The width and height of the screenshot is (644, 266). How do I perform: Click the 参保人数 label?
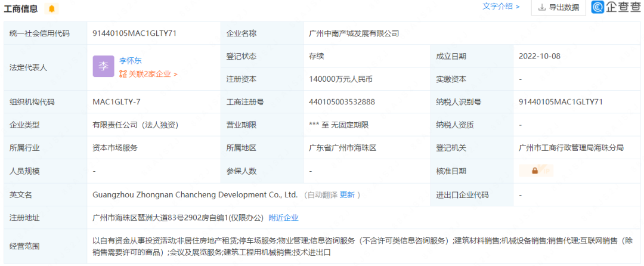coord(241,171)
